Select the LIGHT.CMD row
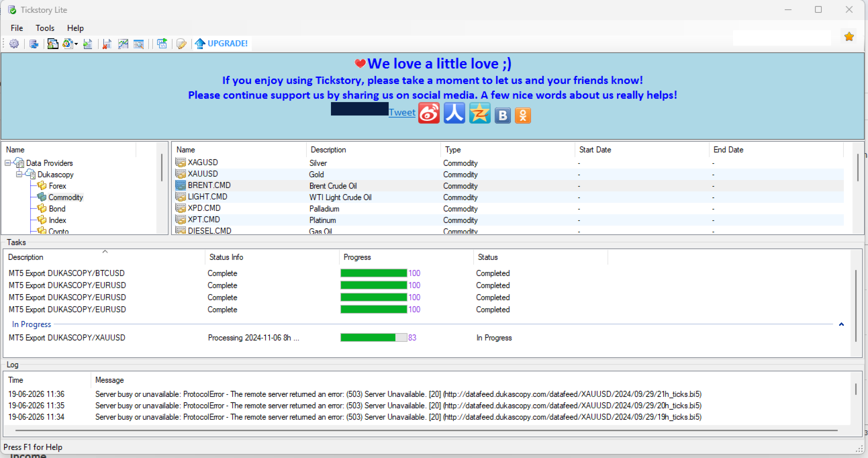 508,197
